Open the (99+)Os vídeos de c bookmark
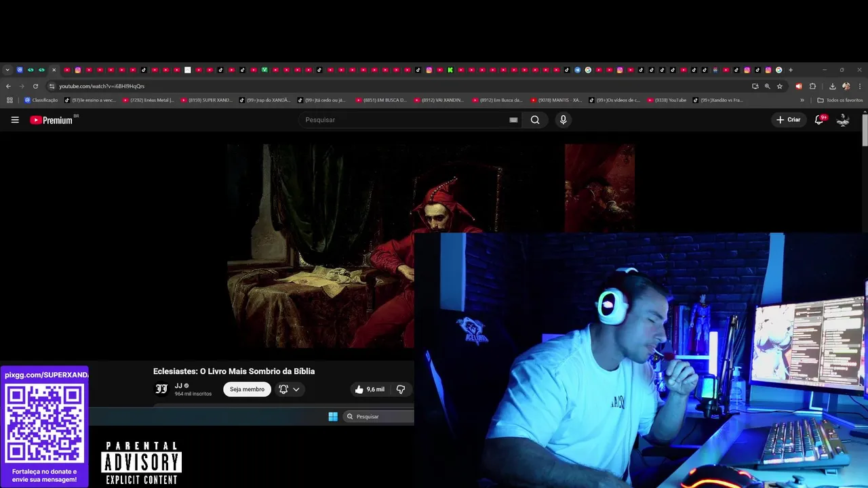This screenshot has height=488, width=868. pos(615,100)
